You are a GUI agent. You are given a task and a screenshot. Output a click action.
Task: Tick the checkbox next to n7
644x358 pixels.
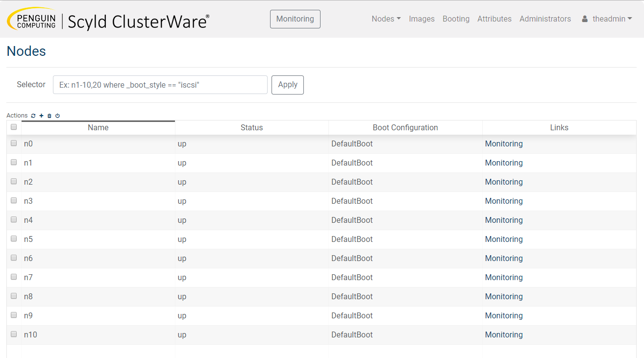pyautogui.click(x=14, y=277)
